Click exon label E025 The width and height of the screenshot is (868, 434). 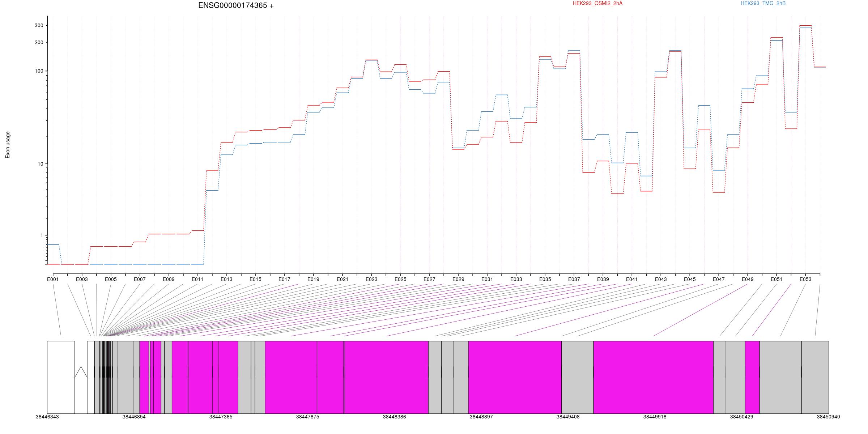400,279
